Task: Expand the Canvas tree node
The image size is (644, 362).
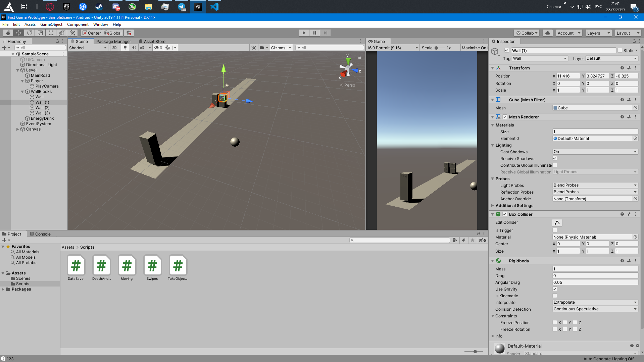Action: point(18,129)
